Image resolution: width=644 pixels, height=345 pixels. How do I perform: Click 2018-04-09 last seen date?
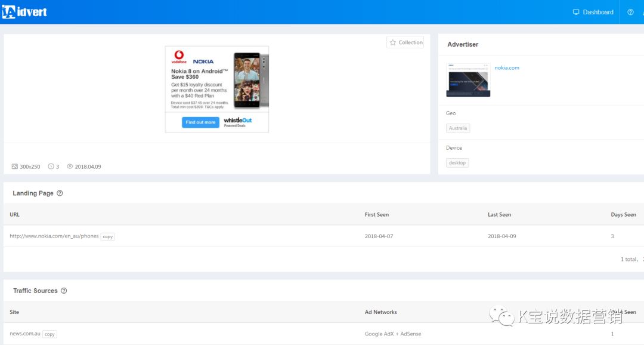pyautogui.click(x=502, y=236)
